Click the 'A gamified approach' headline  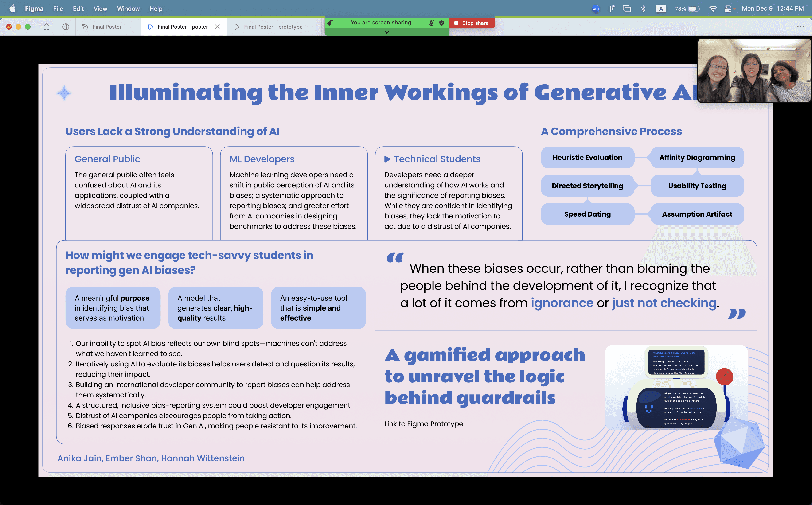(x=485, y=377)
